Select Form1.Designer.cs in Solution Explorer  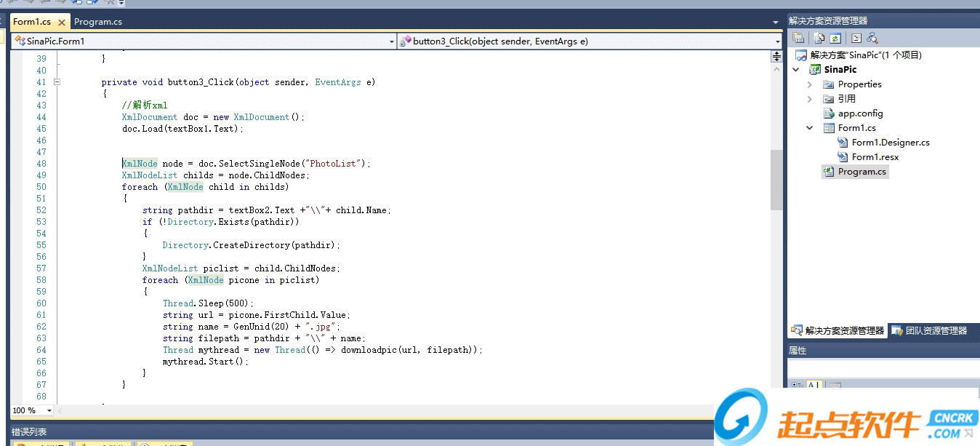pyautogui.click(x=890, y=143)
